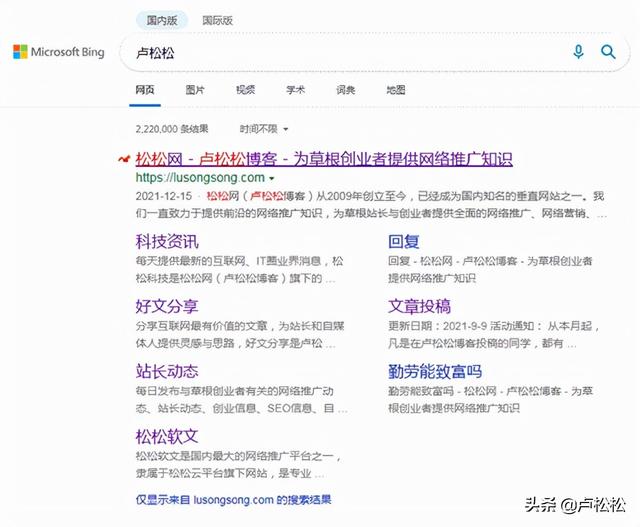The image size is (640, 527).
Task: Switch to 国际版 search mode
Action: pos(217,20)
